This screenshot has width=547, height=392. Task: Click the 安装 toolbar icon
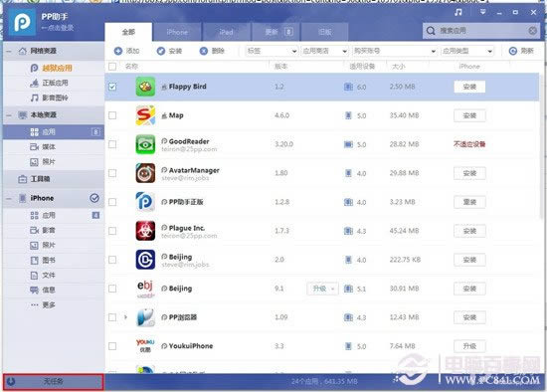(161, 51)
